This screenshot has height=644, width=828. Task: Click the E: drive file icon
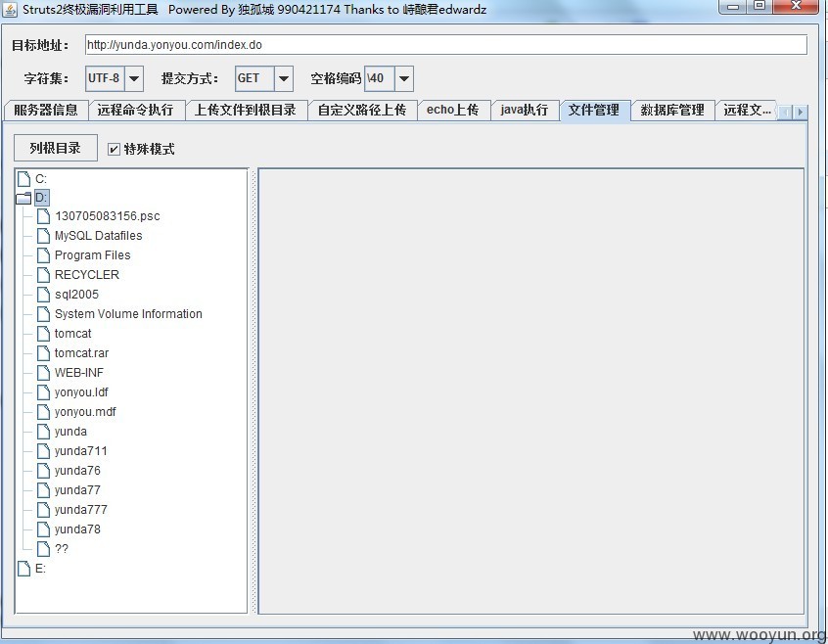23,569
